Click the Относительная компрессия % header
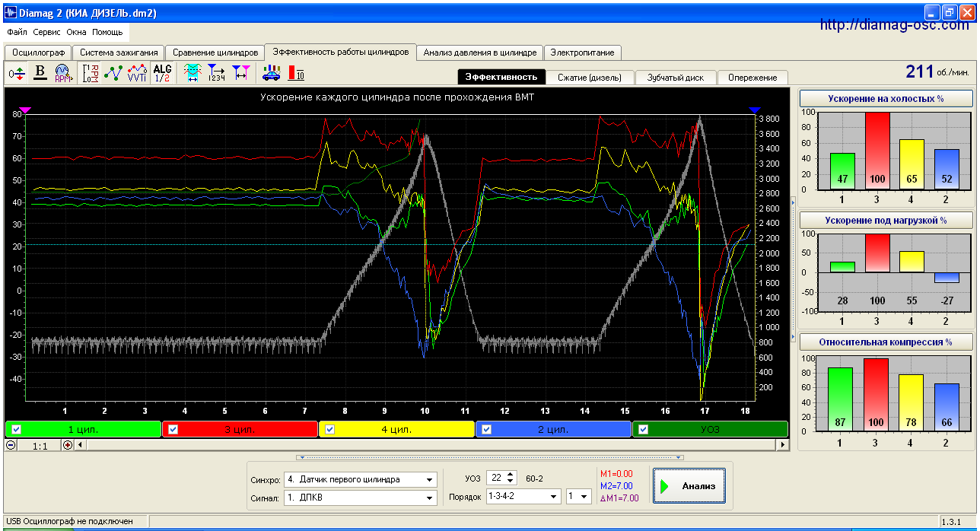Image resolution: width=980 pixels, height=531 pixels. tap(886, 342)
